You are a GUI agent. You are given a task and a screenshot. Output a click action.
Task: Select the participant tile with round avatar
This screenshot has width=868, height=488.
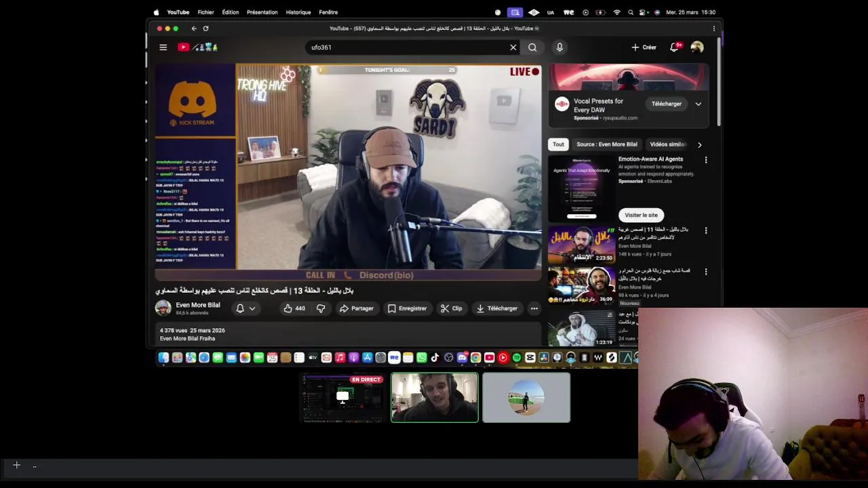click(526, 398)
